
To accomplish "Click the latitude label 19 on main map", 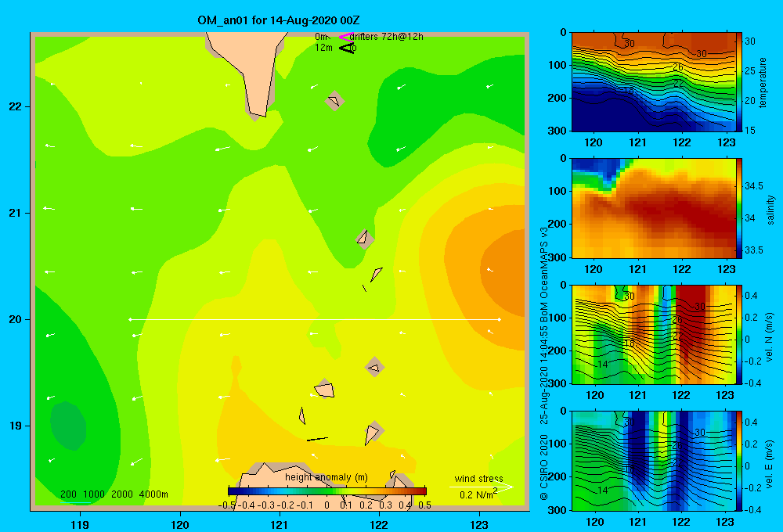I will [16, 426].
